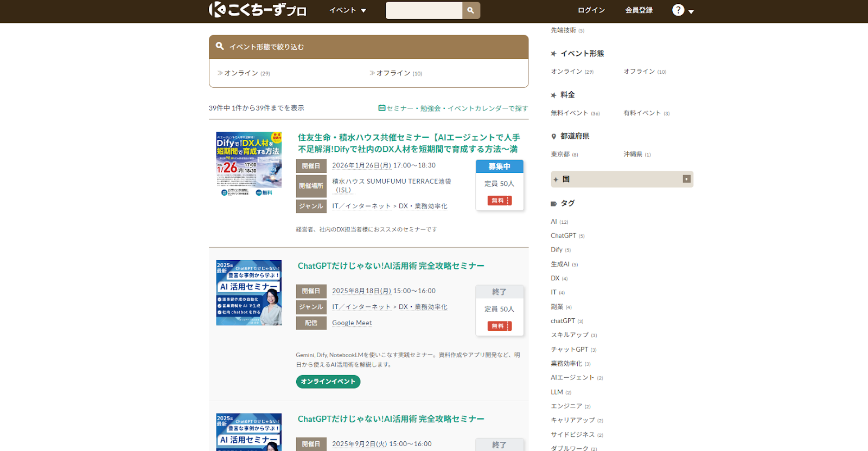Select the 業務効率化 (3) tag
The height and width of the screenshot is (451, 868).
tap(571, 364)
